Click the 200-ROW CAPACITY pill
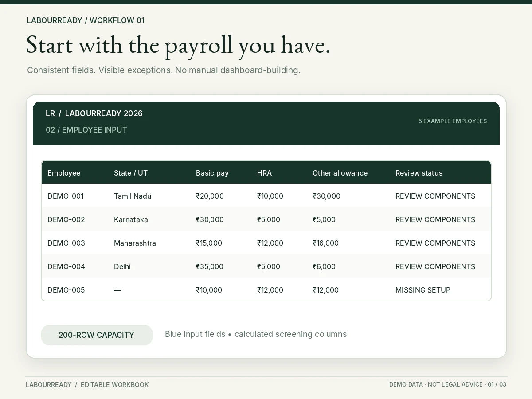This screenshot has width=532, height=399. pyautogui.click(x=97, y=335)
